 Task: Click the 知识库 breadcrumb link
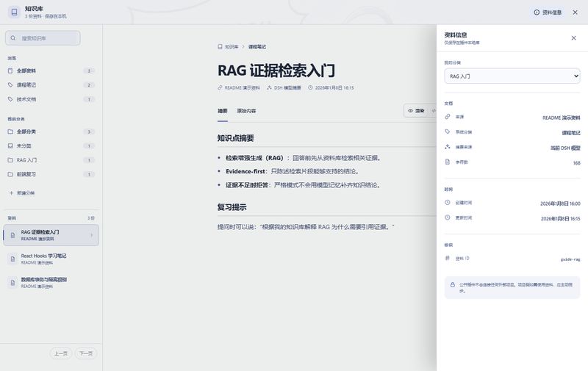coord(232,47)
